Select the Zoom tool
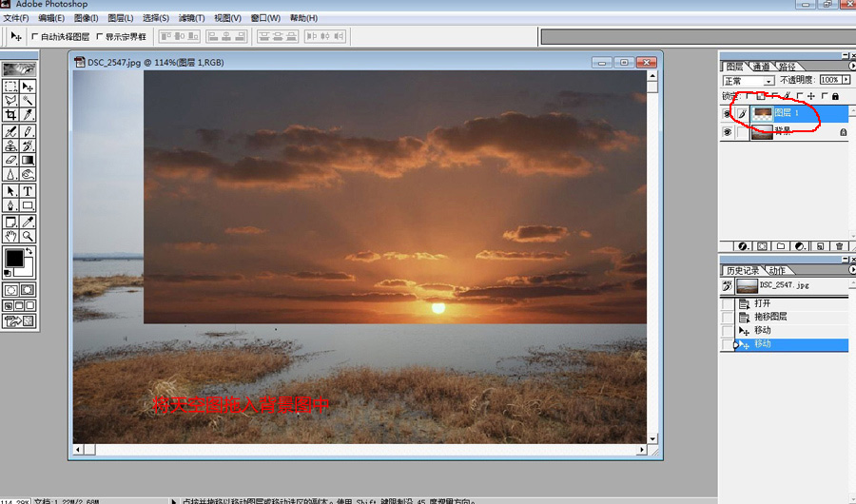 28,236
